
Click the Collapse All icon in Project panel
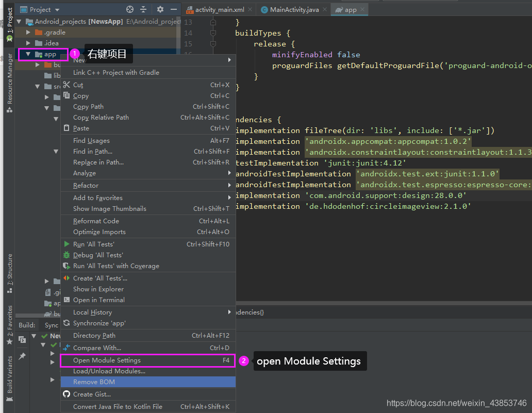[x=143, y=9]
